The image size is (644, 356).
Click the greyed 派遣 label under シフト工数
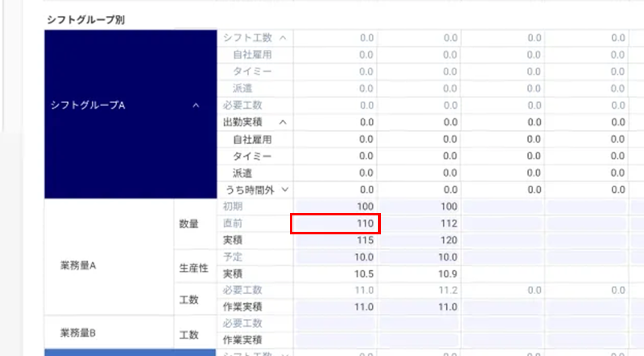(242, 88)
